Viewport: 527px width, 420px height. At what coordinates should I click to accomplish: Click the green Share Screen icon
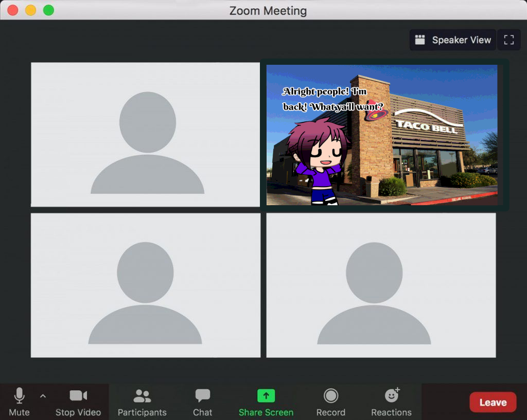pos(266,395)
